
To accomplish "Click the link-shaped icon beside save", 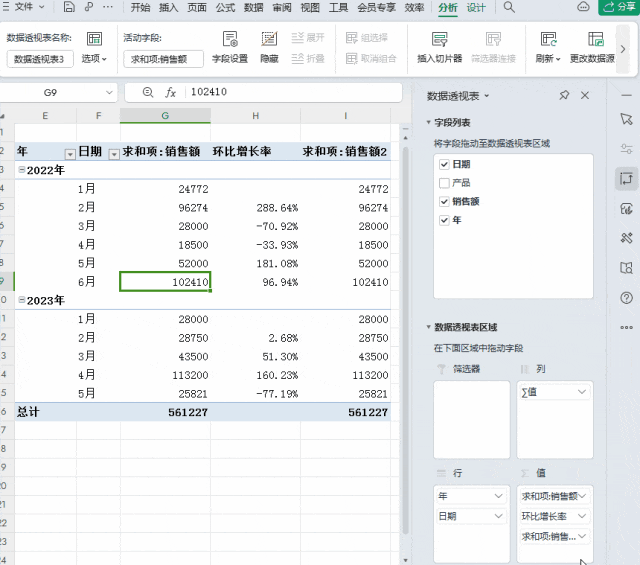I will point(89,7).
